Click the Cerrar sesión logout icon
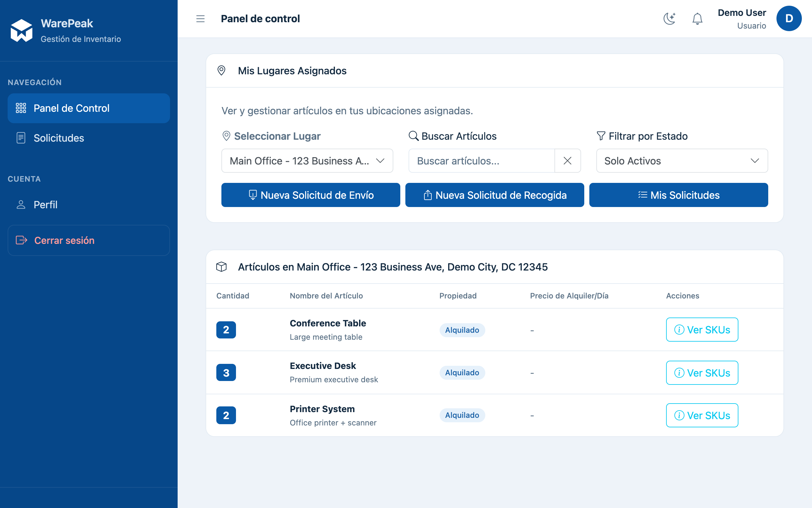This screenshot has height=508, width=812. (22, 240)
